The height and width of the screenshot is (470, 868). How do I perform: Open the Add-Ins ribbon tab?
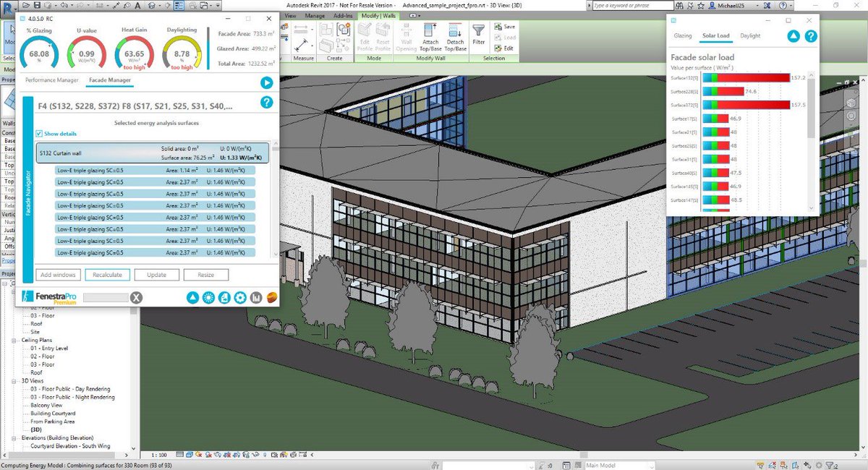tap(344, 15)
